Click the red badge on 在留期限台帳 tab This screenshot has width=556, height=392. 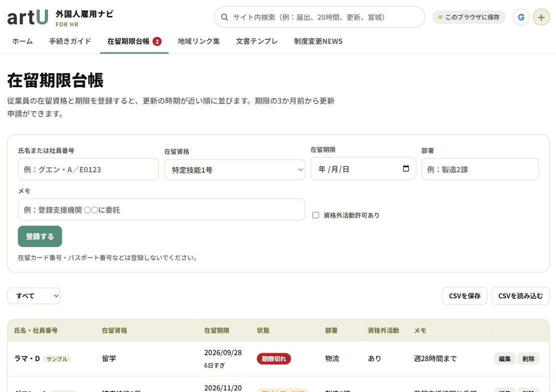(157, 41)
